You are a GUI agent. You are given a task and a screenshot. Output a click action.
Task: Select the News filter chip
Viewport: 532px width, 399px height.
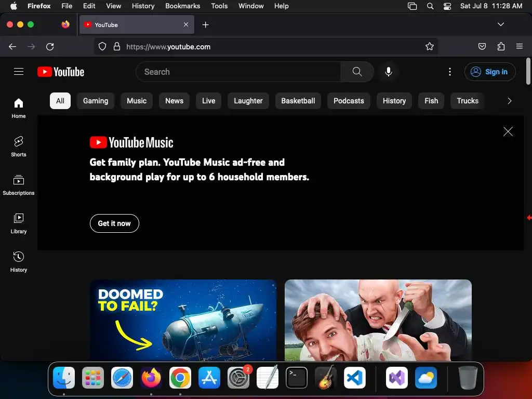pyautogui.click(x=175, y=101)
